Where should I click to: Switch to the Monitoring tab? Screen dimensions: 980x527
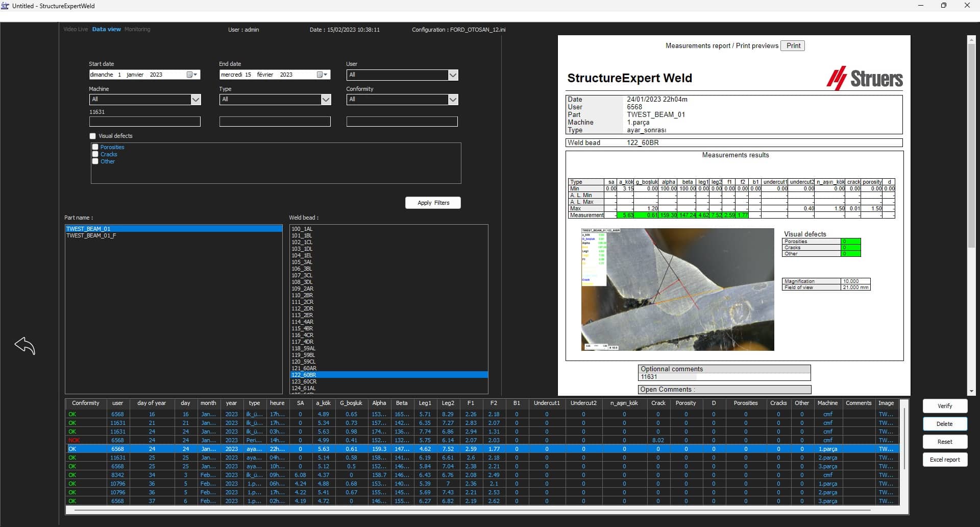point(137,29)
